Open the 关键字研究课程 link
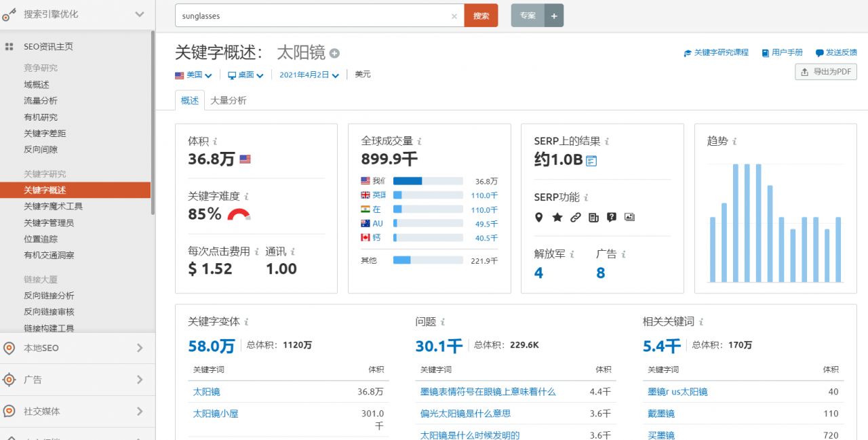The image size is (868, 440). 716,52
